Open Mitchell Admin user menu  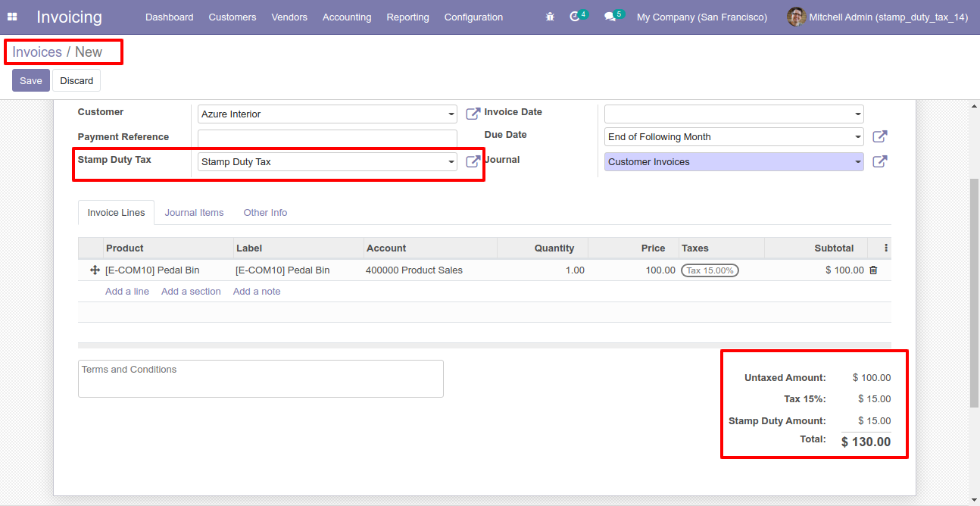878,17
